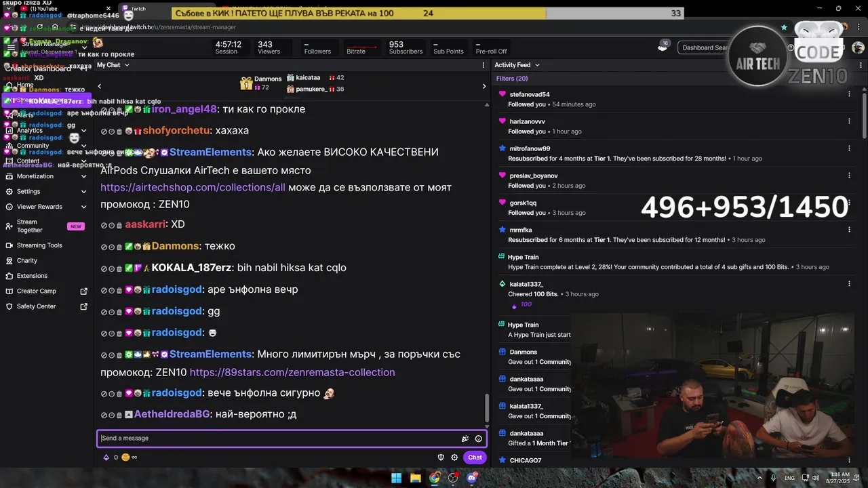Open the Activity Feed panel three-dot menu
Viewport: 868px width, 488px height.
pyautogui.click(x=861, y=65)
